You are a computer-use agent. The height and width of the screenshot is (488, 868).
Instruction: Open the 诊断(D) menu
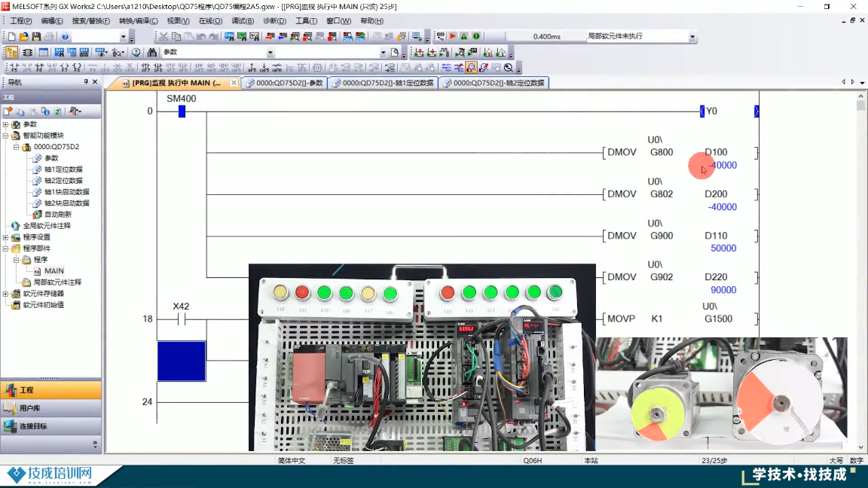274,21
